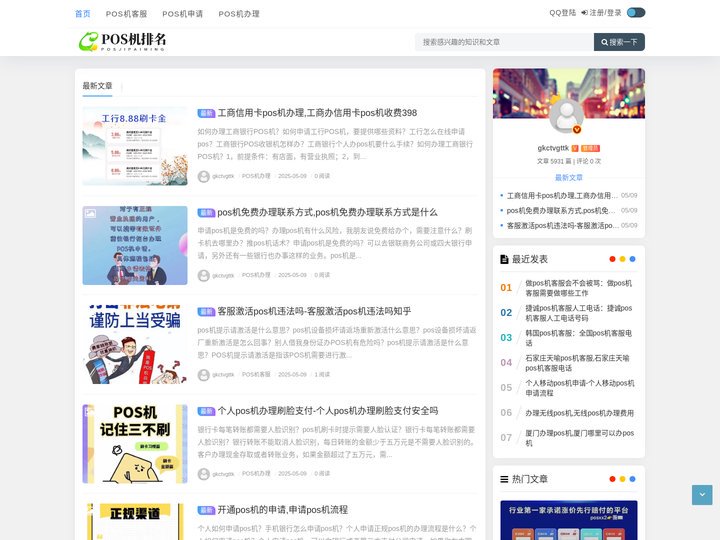Click the sidebar profile avatar of gkctvgttk
Image resolution: width=720 pixels, height=540 pixels.
[x=567, y=117]
